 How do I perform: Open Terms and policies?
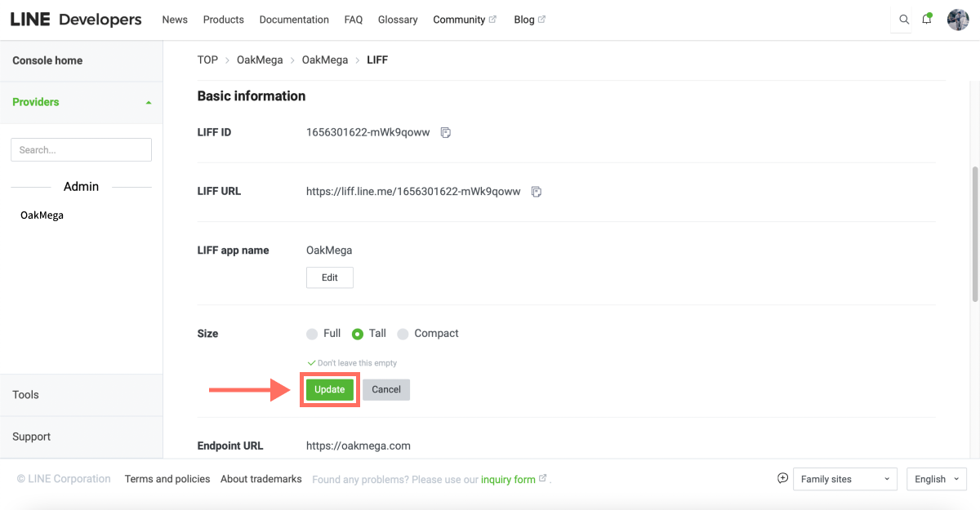167,479
